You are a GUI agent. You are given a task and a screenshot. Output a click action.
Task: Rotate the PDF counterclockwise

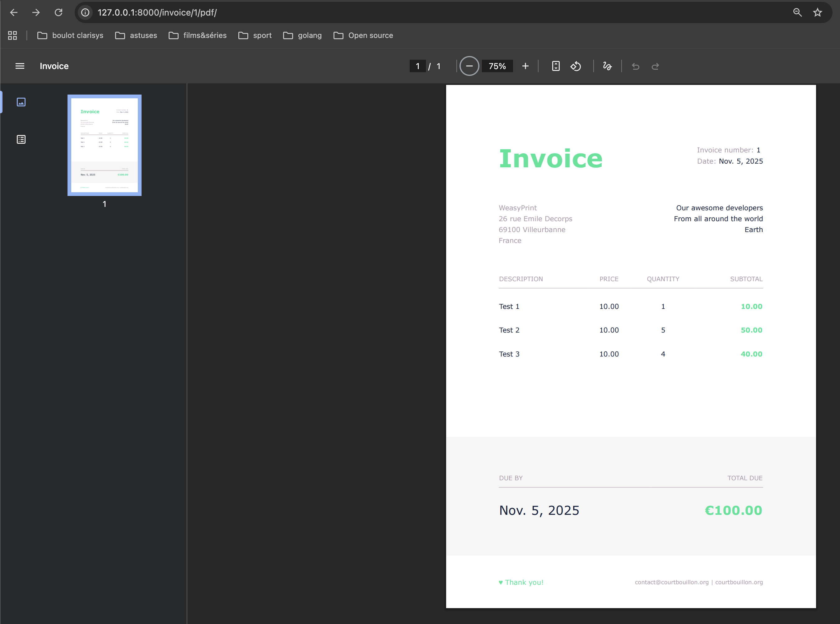point(576,66)
